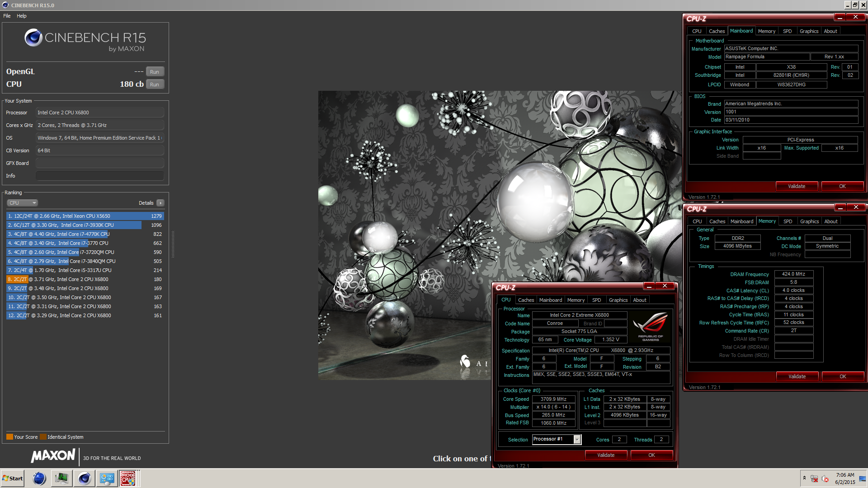Click the Processor field in Your System

(99, 113)
